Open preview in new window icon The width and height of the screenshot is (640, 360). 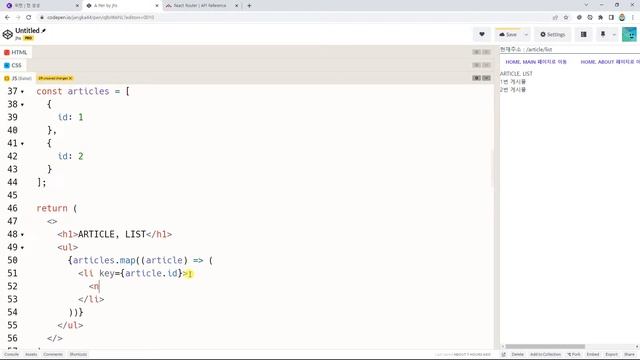point(503,354)
